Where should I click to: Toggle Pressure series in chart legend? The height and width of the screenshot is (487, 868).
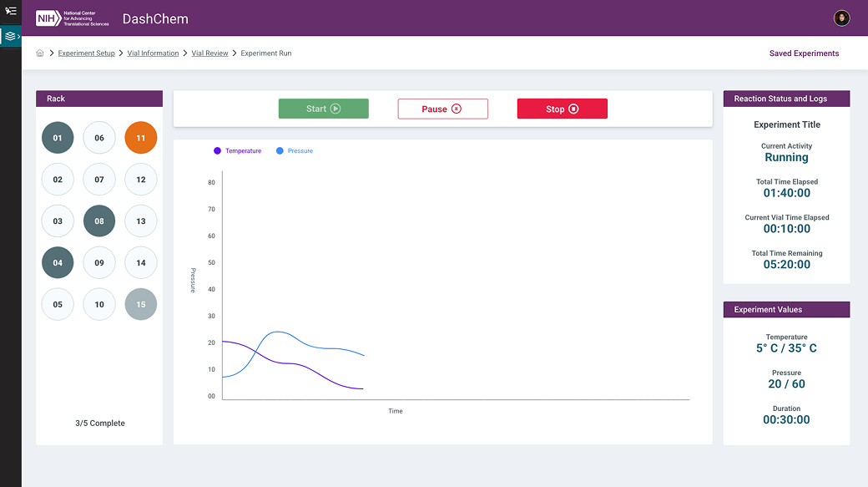(x=295, y=151)
